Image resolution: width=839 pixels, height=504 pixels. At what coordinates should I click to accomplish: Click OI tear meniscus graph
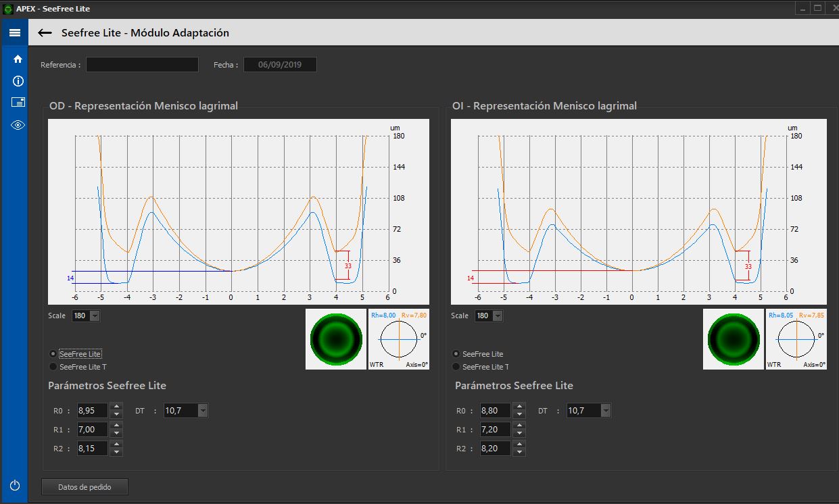coord(639,211)
